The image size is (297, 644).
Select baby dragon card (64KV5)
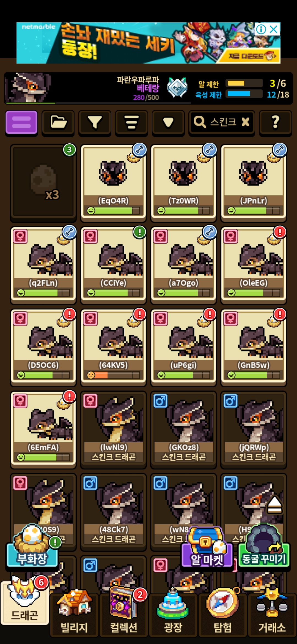pyautogui.click(x=113, y=347)
